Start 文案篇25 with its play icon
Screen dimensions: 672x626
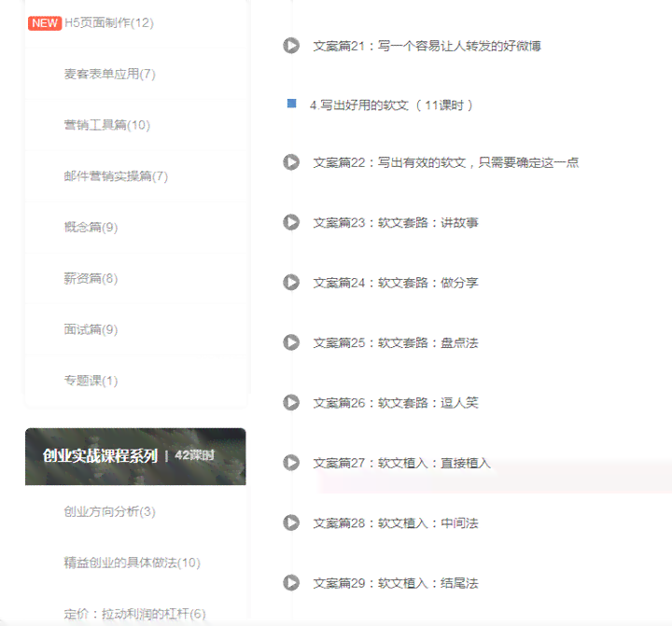[291, 342]
